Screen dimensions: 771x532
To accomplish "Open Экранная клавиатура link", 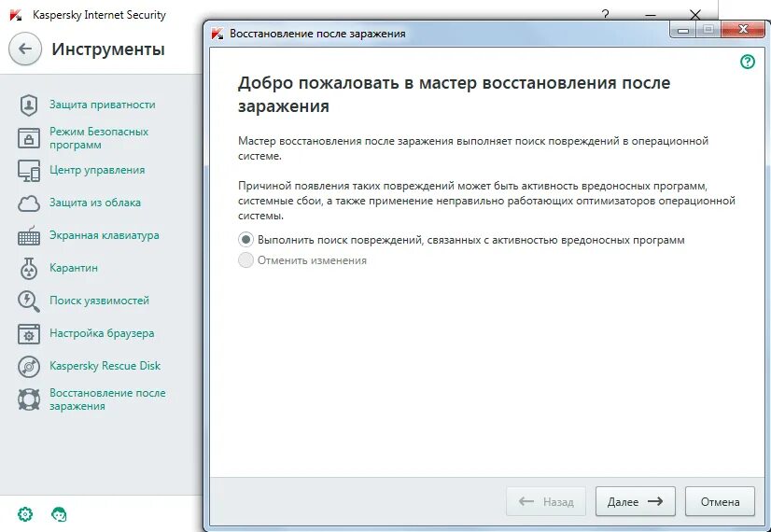I will [x=105, y=235].
